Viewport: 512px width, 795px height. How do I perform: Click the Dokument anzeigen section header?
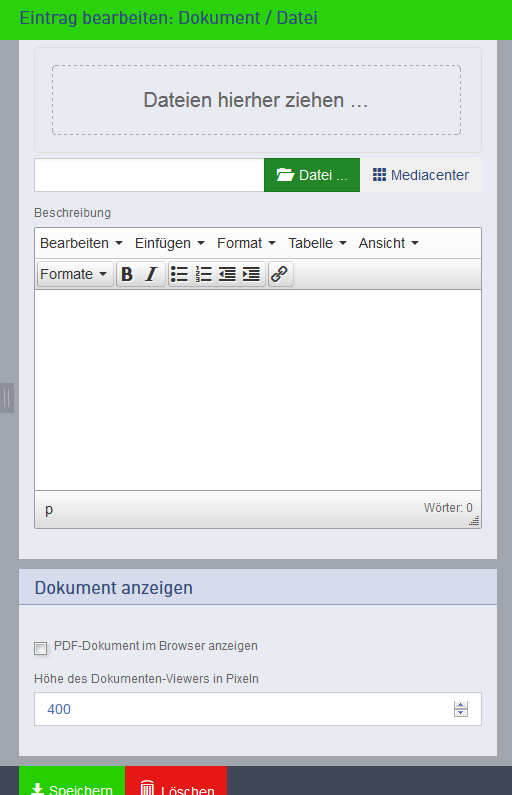[258, 587]
